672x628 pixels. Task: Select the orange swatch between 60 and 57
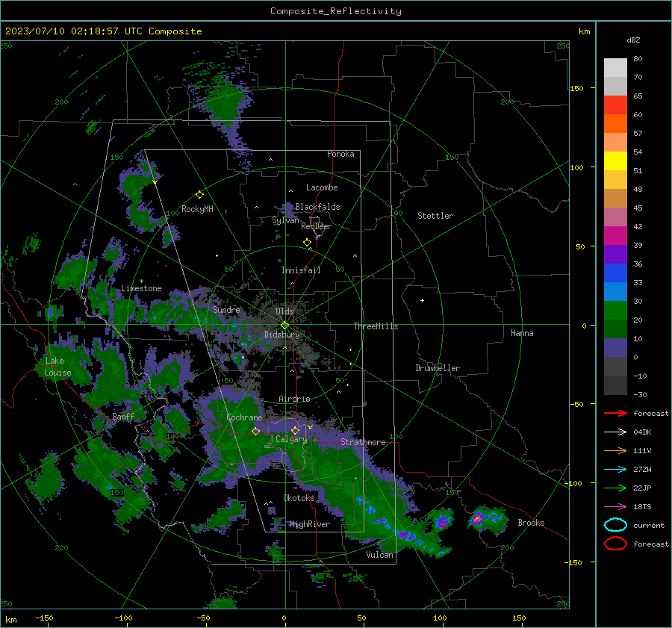[x=615, y=124]
